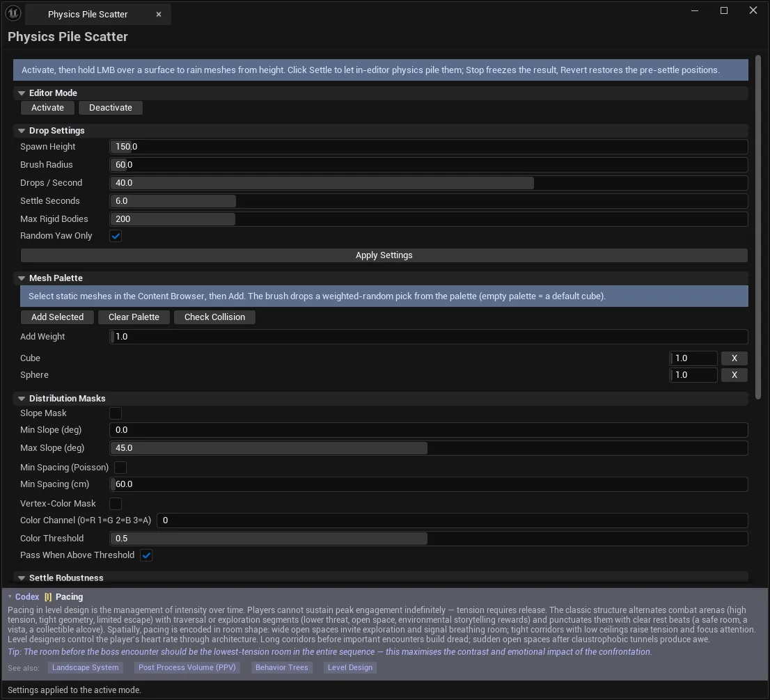
Task: Click the Deactivate button
Action: pyautogui.click(x=111, y=107)
